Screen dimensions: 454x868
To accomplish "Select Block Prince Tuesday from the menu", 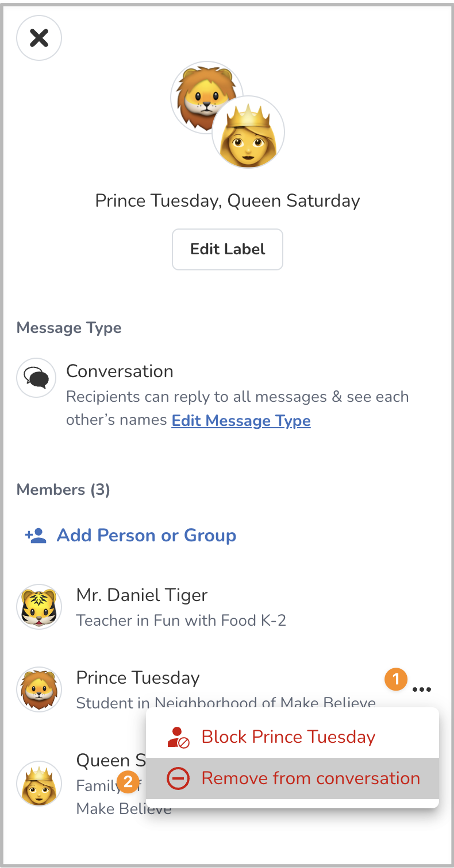I will click(288, 737).
